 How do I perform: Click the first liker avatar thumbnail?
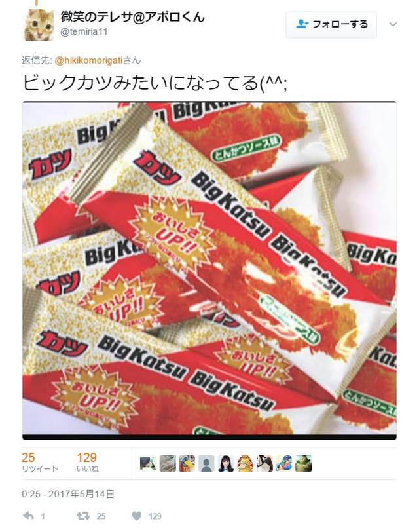pos(148,463)
